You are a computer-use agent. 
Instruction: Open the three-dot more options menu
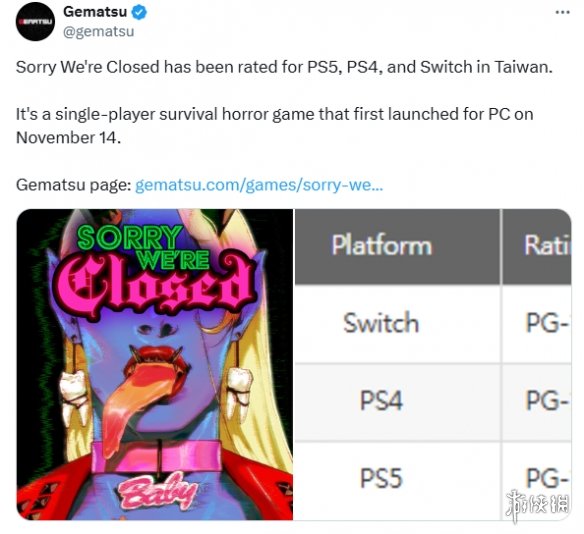tap(562, 12)
